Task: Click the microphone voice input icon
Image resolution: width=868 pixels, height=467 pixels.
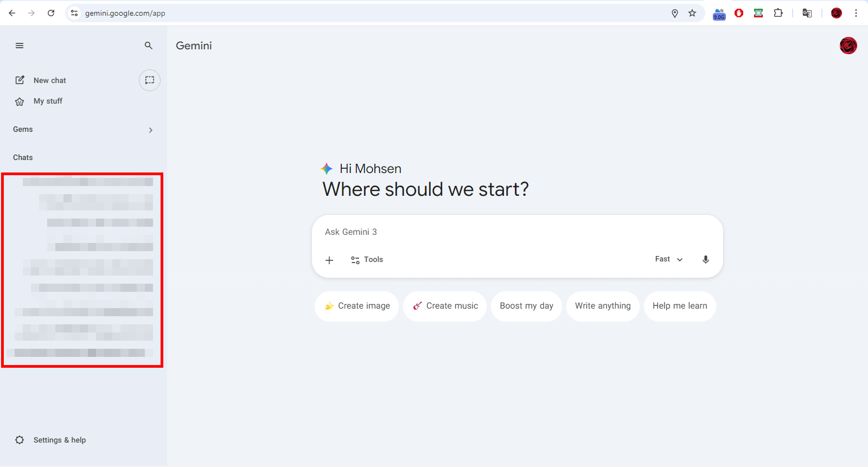Action: pos(706,259)
